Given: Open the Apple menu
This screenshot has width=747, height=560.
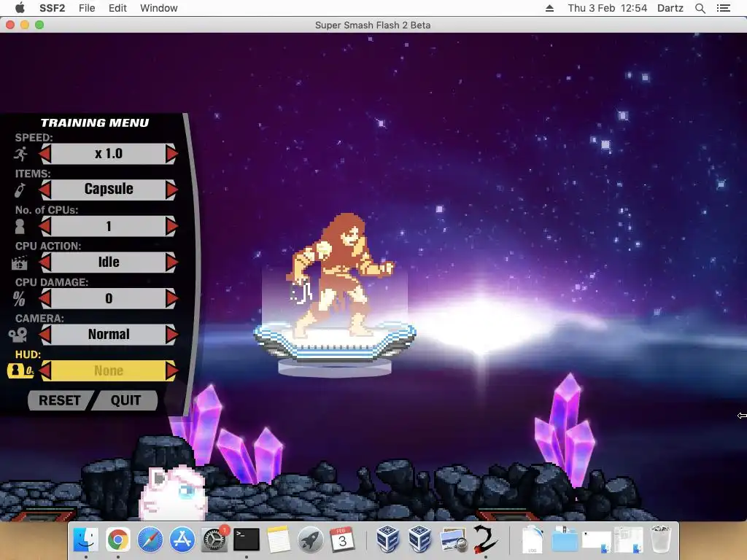Looking at the screenshot, I should [20, 7].
